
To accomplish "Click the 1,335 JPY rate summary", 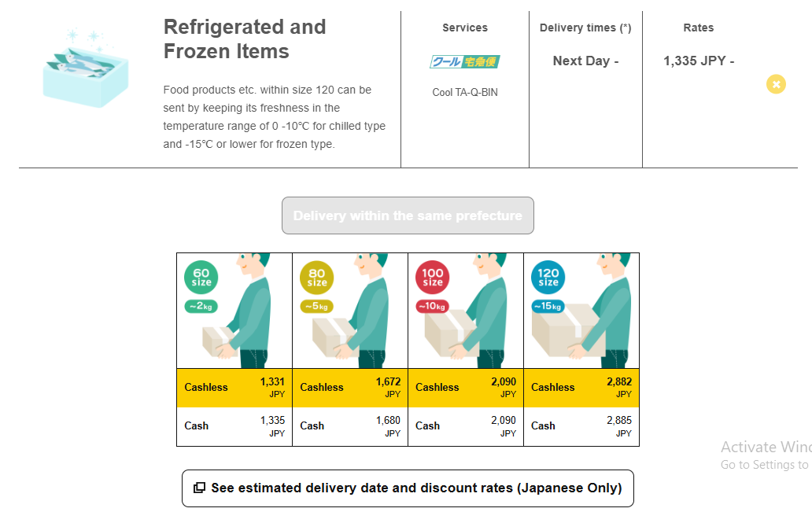I will pyautogui.click(x=699, y=61).
